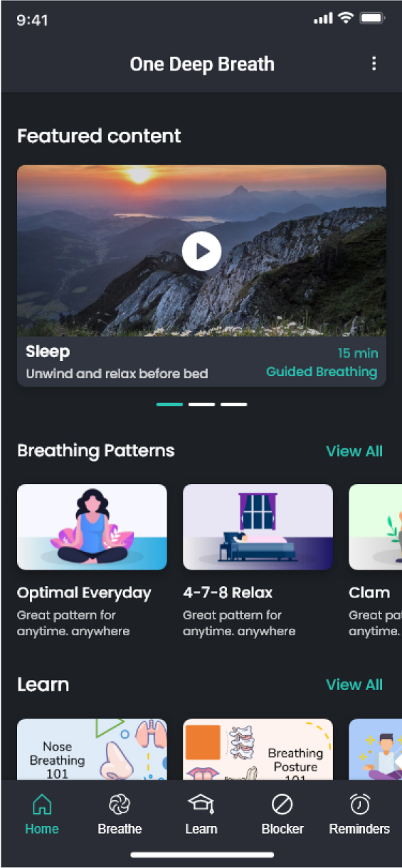Select the first carousel page indicator
The width and height of the screenshot is (402, 868).
click(x=169, y=404)
